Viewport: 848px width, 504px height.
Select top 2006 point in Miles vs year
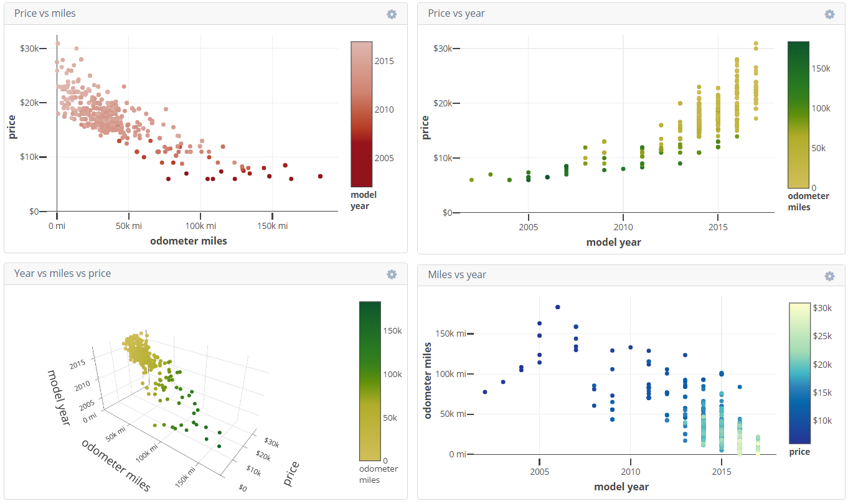pos(557,307)
